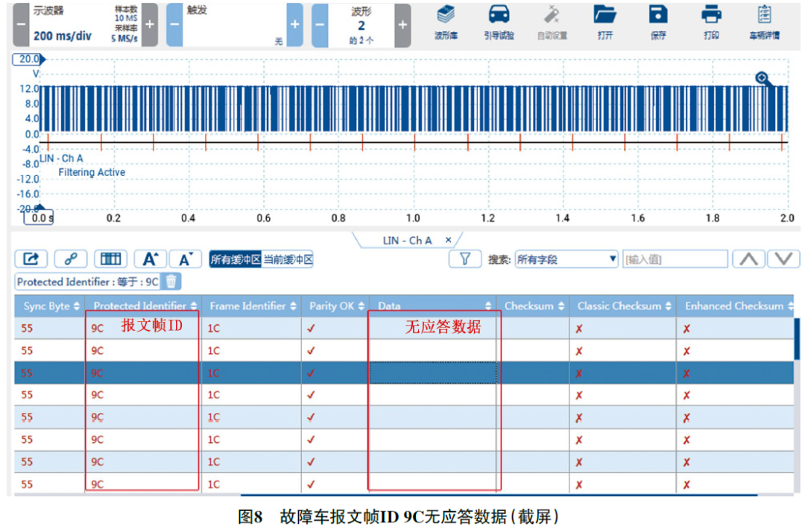Save the capture using 保存 icon
The height and width of the screenshot is (532, 805).
657,22
